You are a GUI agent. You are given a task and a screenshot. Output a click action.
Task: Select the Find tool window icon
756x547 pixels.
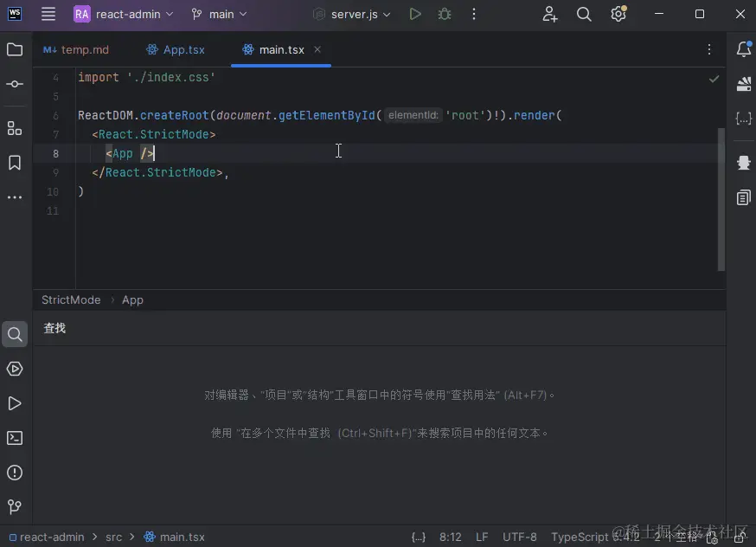click(15, 334)
